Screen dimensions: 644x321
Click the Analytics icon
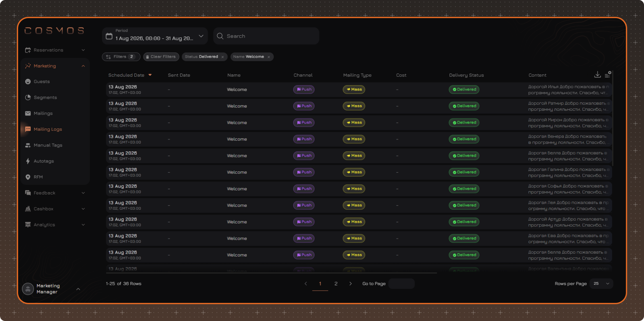pyautogui.click(x=28, y=225)
